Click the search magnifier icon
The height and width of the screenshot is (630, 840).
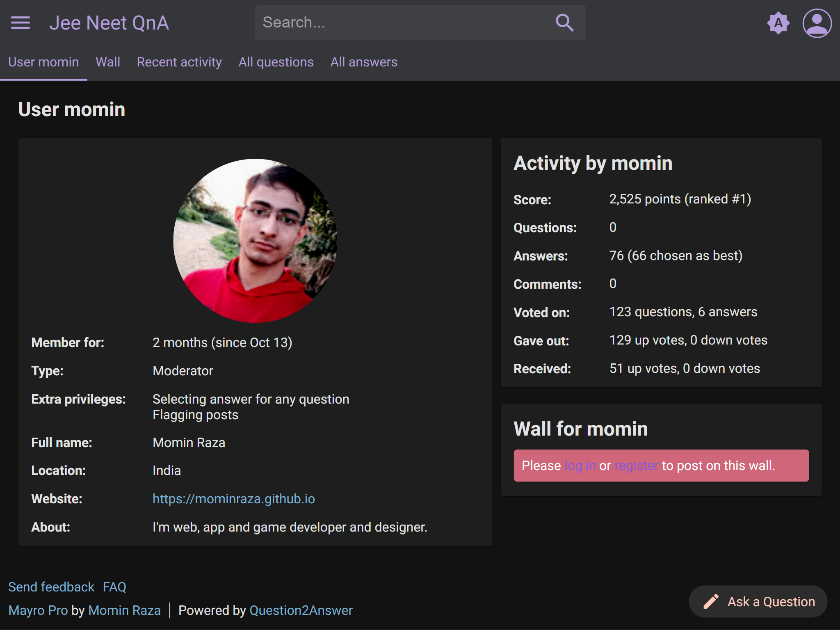click(x=564, y=23)
